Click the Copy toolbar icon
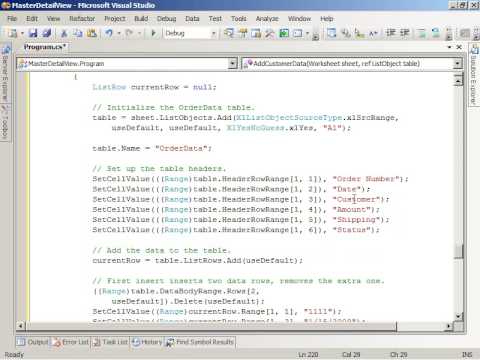Viewport: 480px width, 360px height. tap(78, 33)
